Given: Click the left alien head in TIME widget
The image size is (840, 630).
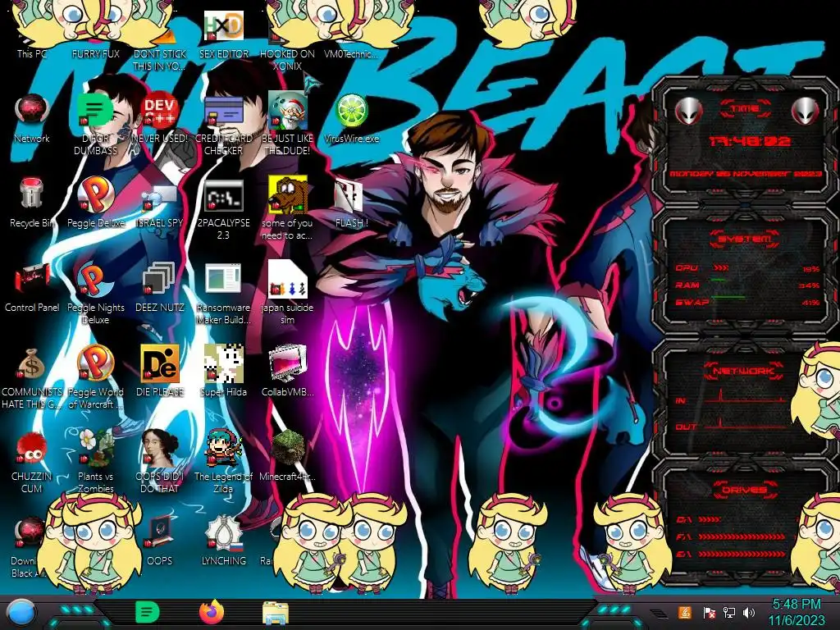Looking at the screenshot, I should click(x=688, y=112).
